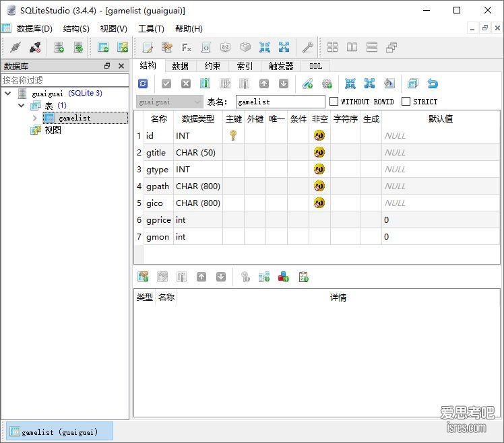
Task: Click commit structure changes checkmark
Action: [166, 84]
